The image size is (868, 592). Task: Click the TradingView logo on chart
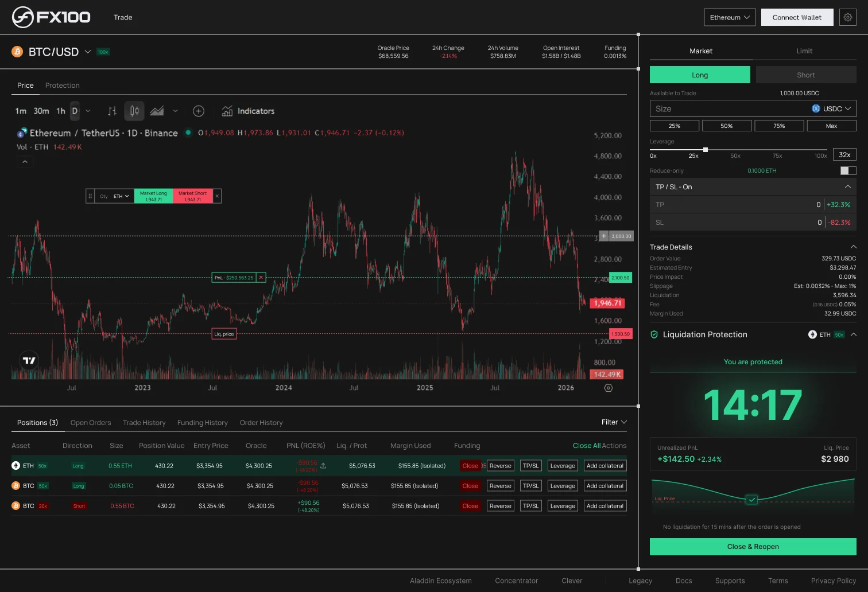[x=29, y=360]
